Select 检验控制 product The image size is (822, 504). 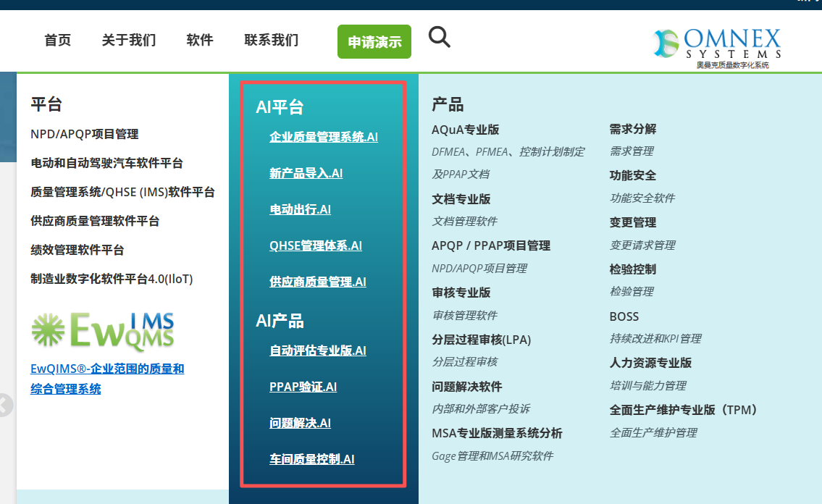(x=633, y=269)
